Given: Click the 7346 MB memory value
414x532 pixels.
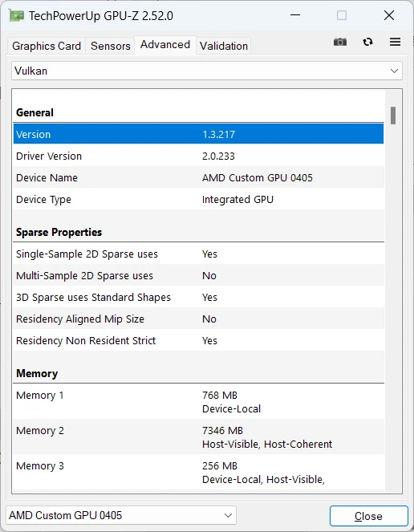Looking at the screenshot, I should tap(222, 431).
